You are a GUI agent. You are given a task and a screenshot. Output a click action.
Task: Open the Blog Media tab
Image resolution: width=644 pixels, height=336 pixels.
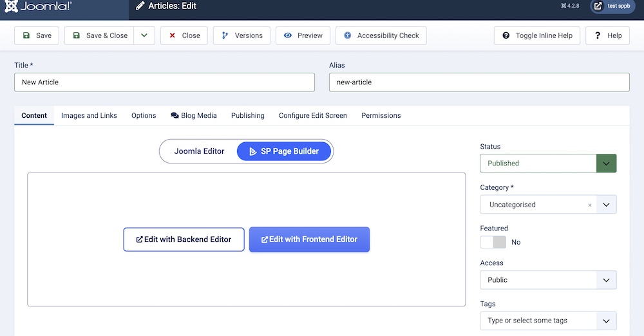point(193,116)
